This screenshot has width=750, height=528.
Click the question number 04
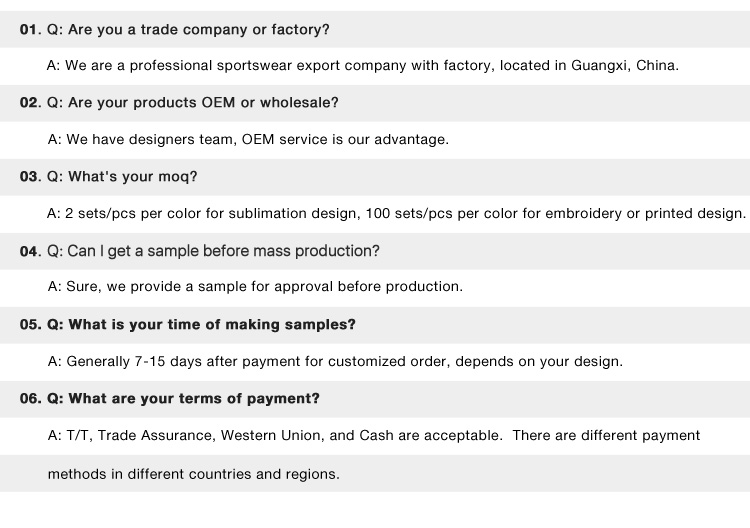click(x=30, y=251)
